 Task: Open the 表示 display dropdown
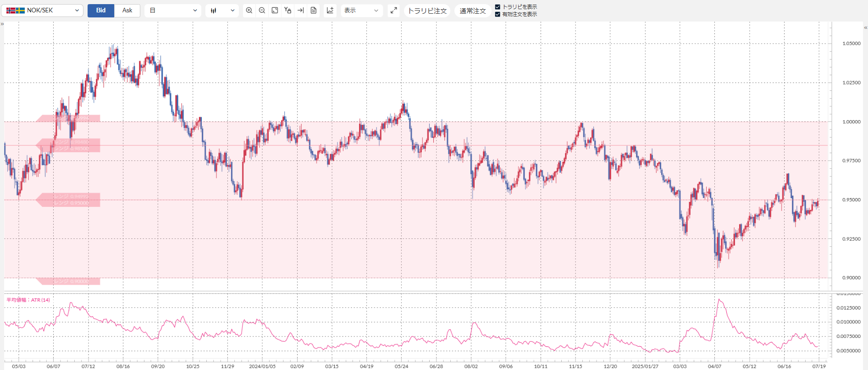[x=362, y=11]
